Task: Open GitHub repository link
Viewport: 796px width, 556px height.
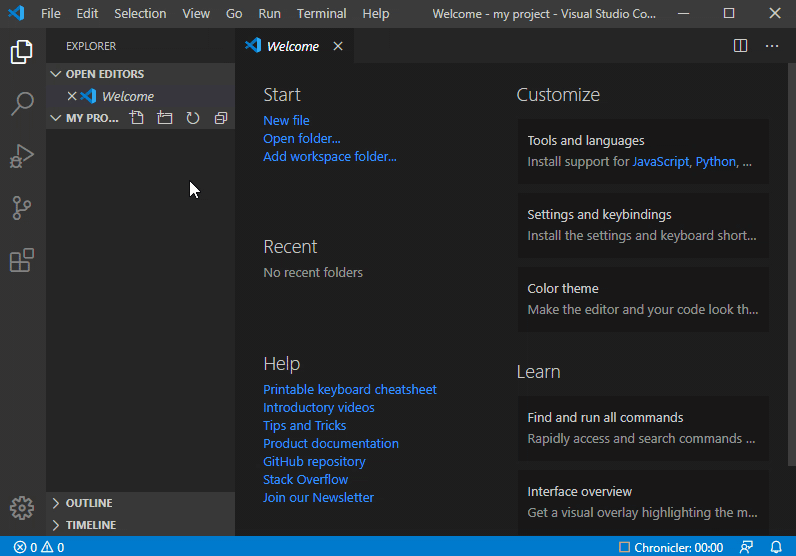Action: click(314, 462)
